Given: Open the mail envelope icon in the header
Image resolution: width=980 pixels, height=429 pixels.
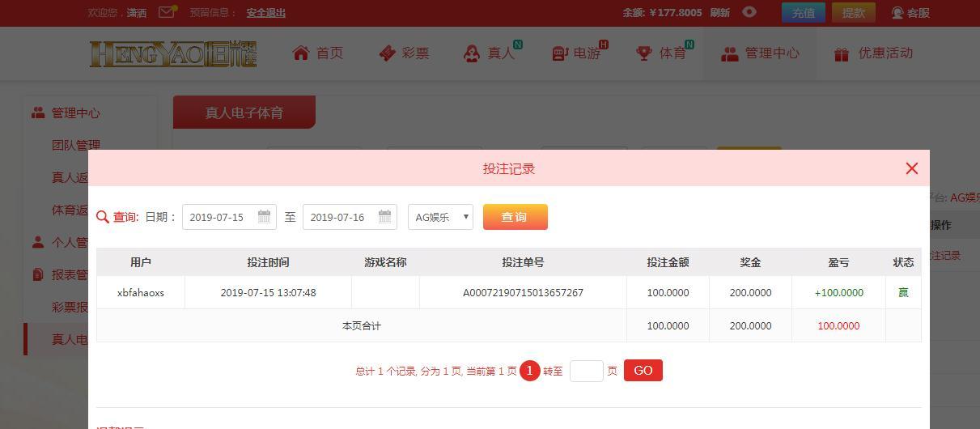Looking at the screenshot, I should 167,12.
